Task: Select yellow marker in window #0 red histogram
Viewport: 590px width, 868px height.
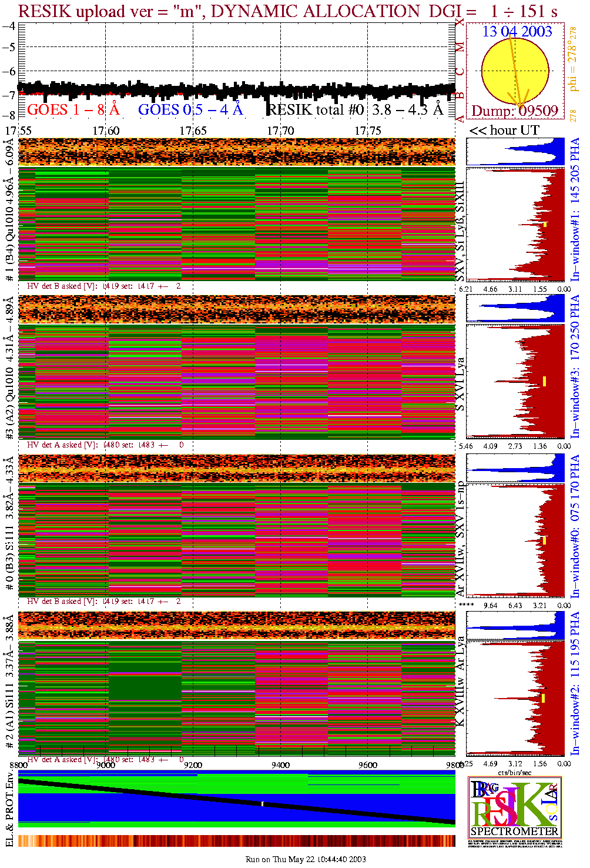Action: pyautogui.click(x=545, y=540)
